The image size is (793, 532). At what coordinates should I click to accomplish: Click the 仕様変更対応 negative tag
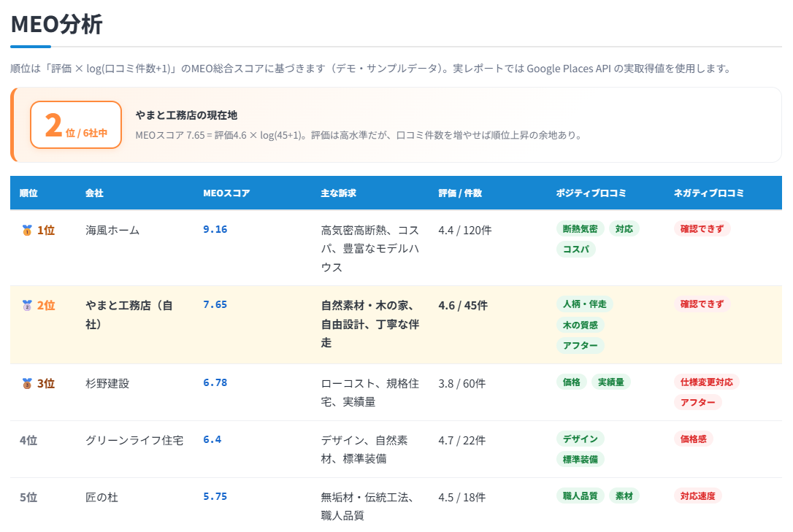707,382
